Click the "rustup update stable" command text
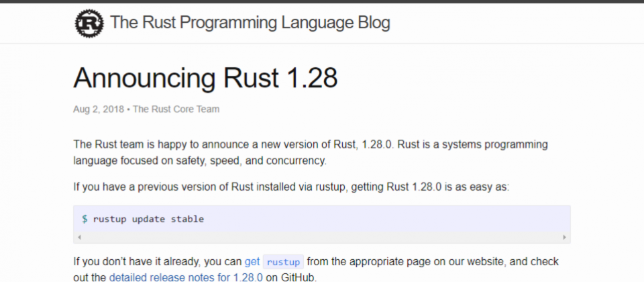Viewport: 644px width, 282px height. tap(148, 219)
